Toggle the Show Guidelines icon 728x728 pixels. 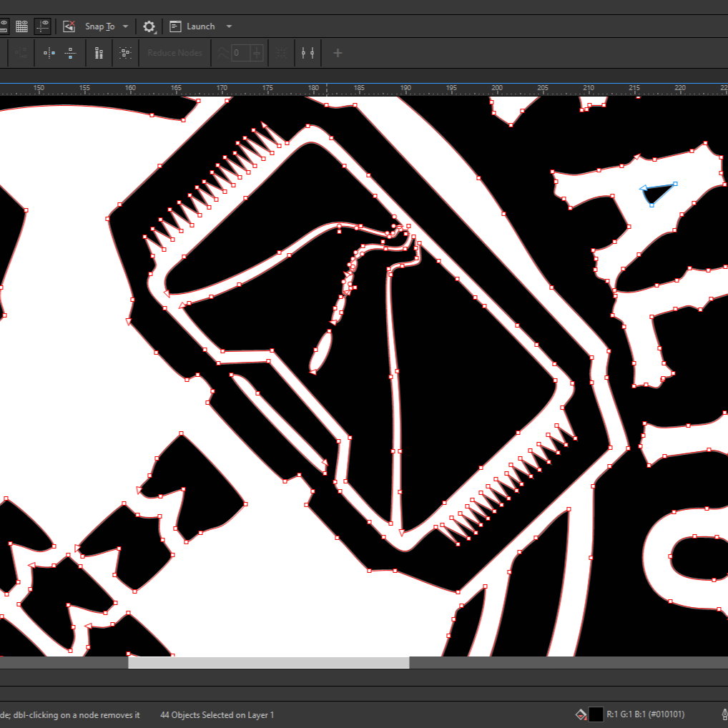coord(43,26)
